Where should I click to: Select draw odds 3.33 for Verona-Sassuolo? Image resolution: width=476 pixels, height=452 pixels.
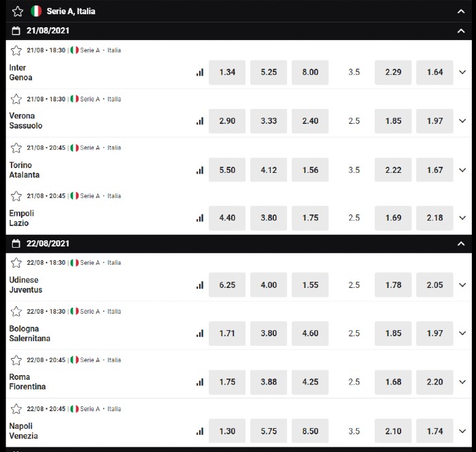coord(269,121)
